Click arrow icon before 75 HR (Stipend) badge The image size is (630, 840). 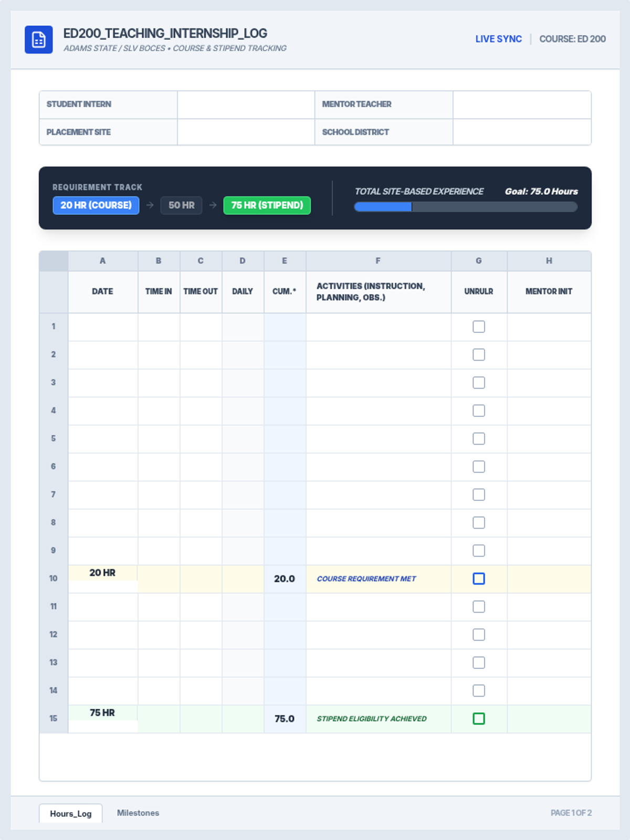(213, 205)
